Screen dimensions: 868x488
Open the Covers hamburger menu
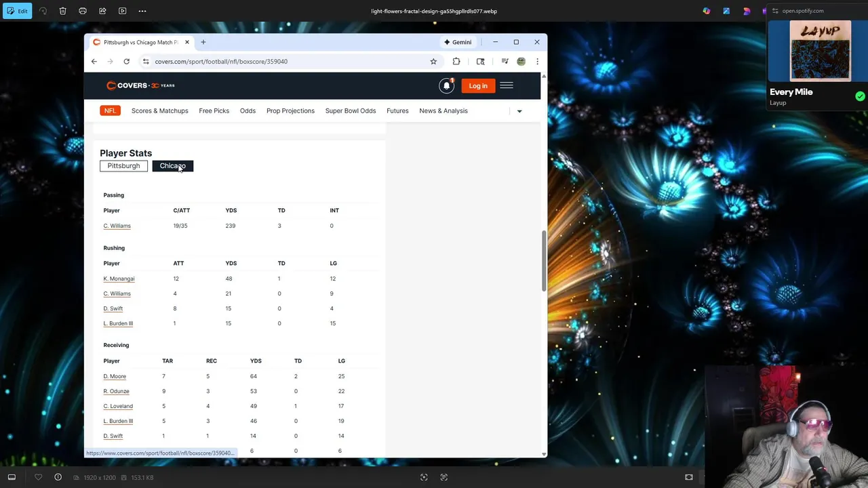[507, 85]
